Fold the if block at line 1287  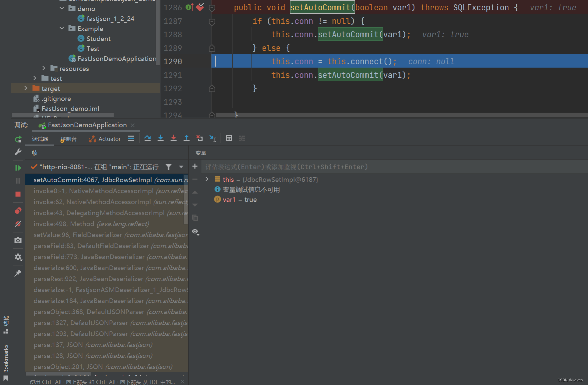pos(212,21)
